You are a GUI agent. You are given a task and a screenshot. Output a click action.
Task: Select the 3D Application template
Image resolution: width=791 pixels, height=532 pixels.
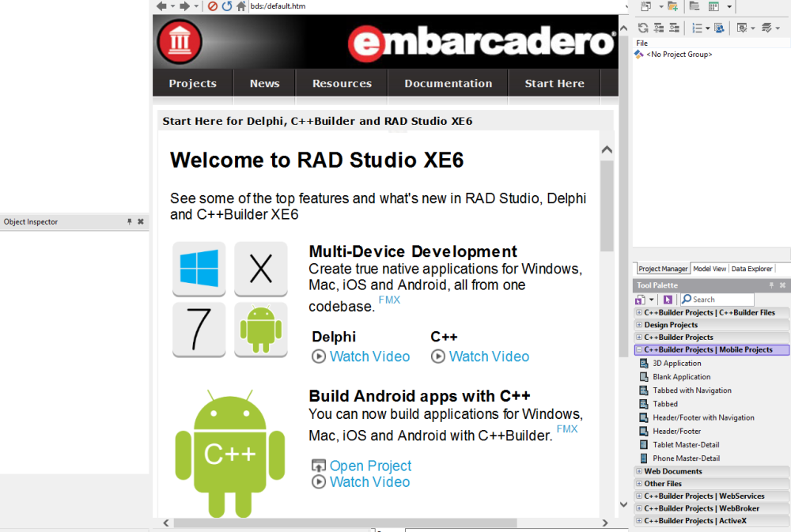[x=676, y=363]
